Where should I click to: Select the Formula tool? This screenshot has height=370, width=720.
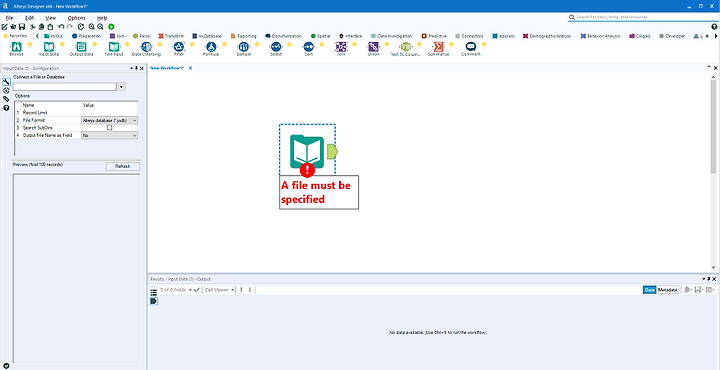pyautogui.click(x=211, y=47)
